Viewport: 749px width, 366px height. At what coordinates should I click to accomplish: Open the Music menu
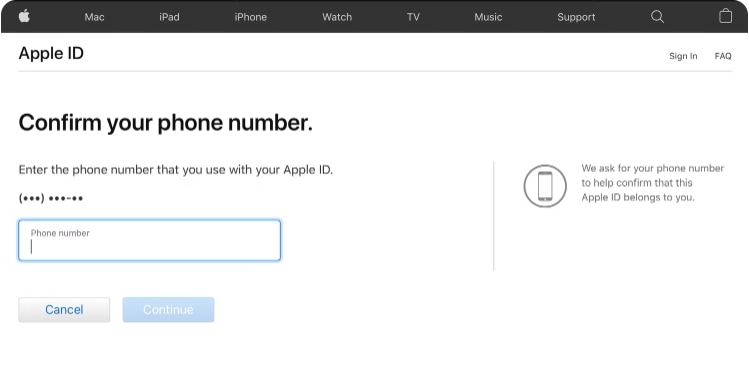click(488, 17)
